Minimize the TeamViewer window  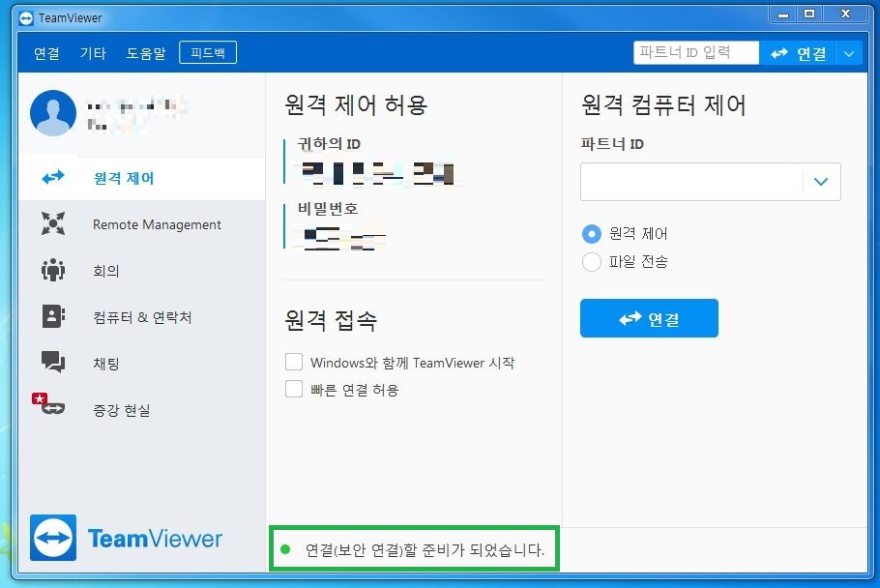tap(783, 15)
